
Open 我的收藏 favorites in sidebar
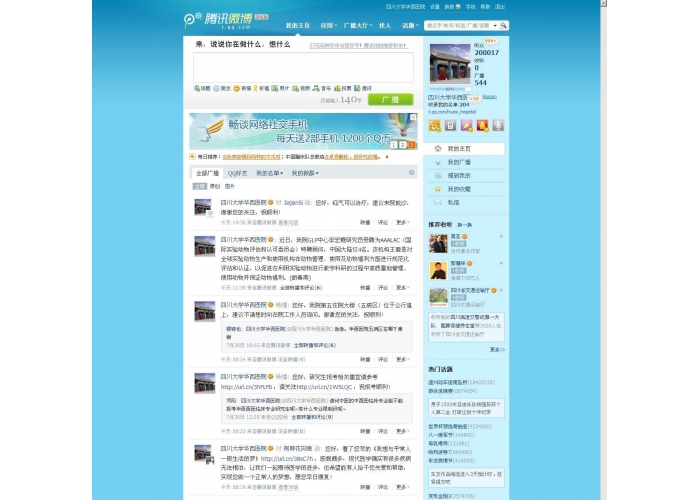pyautogui.click(x=464, y=189)
